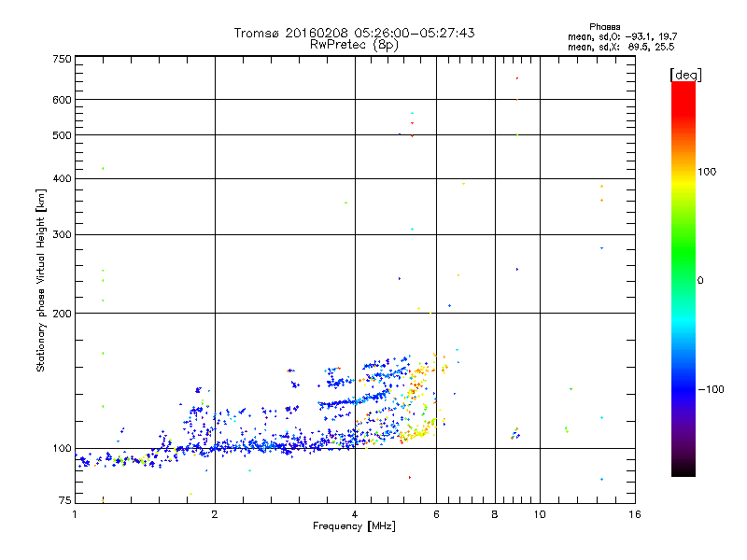Click the colorbar tick label '100'

pyautogui.click(x=707, y=172)
